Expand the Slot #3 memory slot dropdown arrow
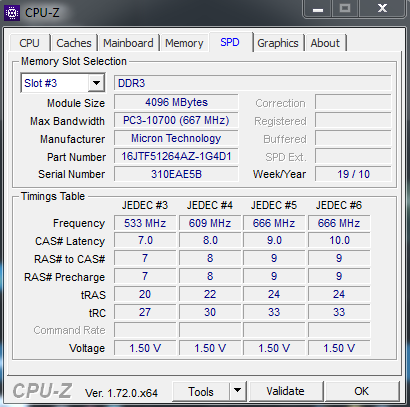 point(96,83)
